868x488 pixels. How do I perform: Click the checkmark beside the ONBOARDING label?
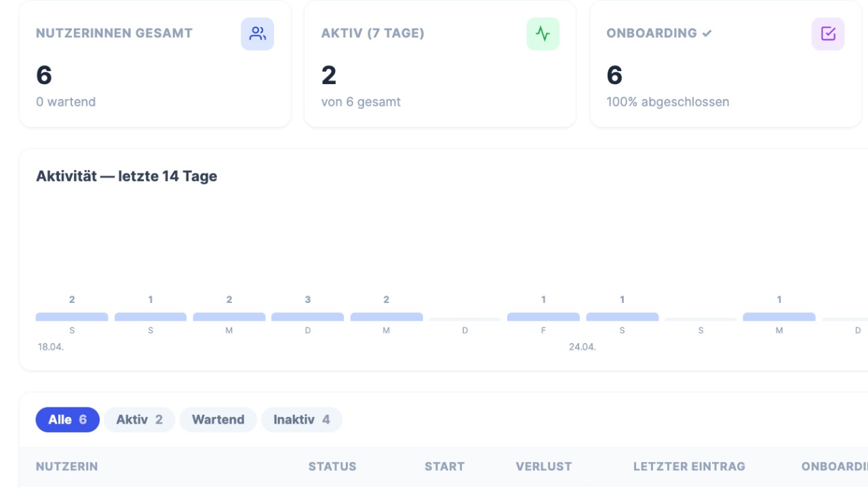coord(707,33)
